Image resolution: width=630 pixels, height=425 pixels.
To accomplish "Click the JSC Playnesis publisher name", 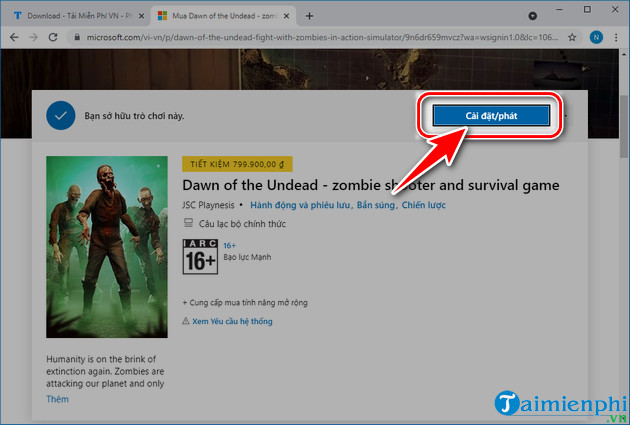I will pyautogui.click(x=208, y=205).
